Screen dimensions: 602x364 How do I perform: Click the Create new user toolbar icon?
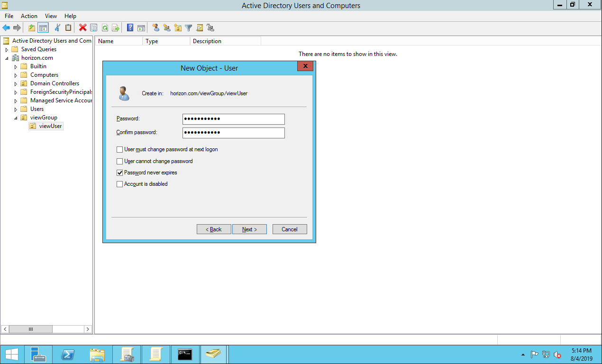click(x=155, y=28)
